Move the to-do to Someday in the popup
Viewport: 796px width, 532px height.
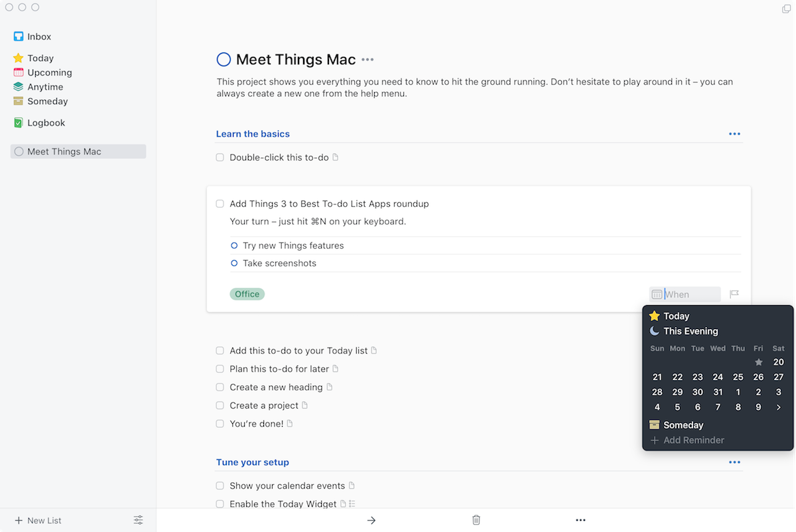683,425
